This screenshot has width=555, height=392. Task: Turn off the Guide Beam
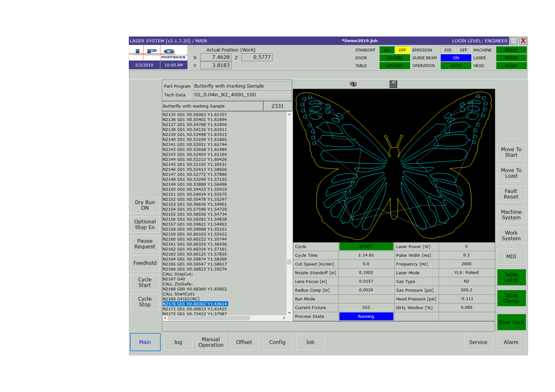455,57
